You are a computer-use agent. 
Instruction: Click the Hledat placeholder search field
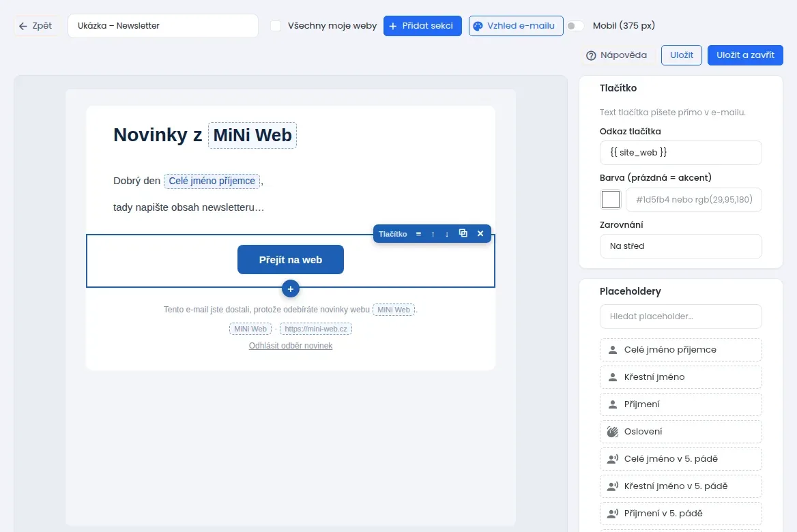pyautogui.click(x=680, y=316)
